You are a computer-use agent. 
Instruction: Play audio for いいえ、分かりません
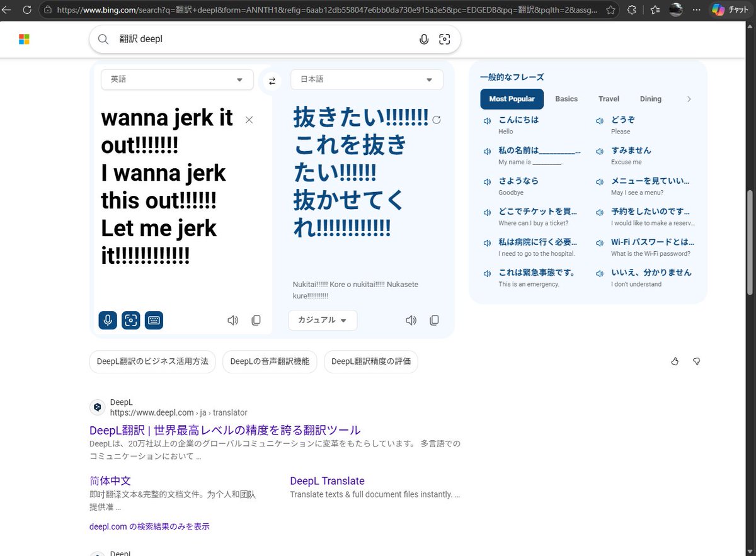[600, 273]
